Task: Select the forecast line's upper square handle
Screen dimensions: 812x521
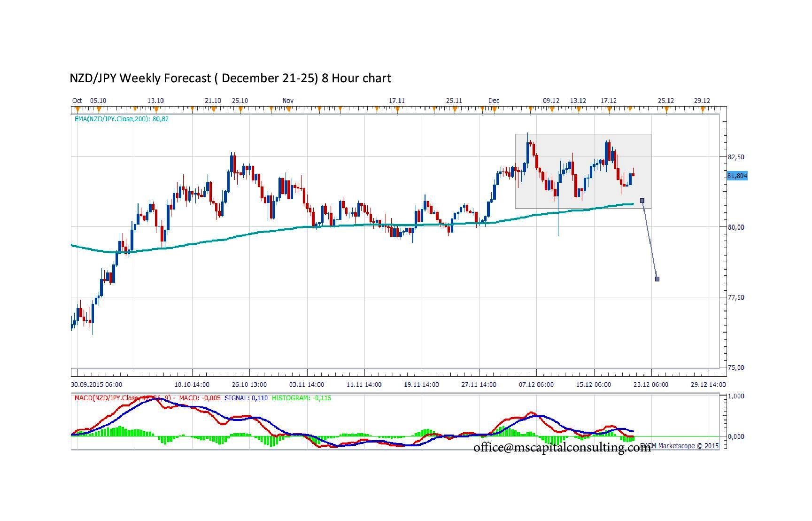Action: coord(642,201)
